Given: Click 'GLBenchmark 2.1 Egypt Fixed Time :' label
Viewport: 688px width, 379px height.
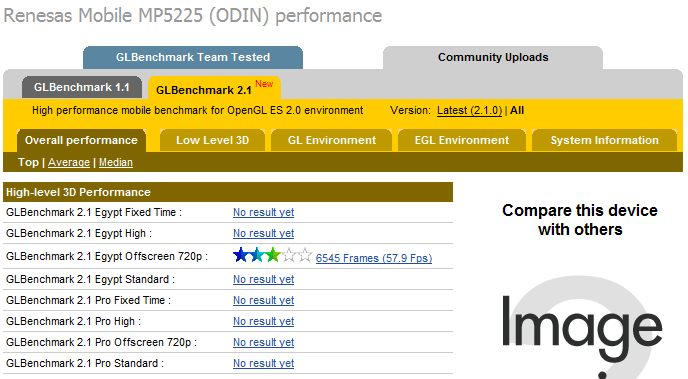Looking at the screenshot, I should click(x=94, y=212).
